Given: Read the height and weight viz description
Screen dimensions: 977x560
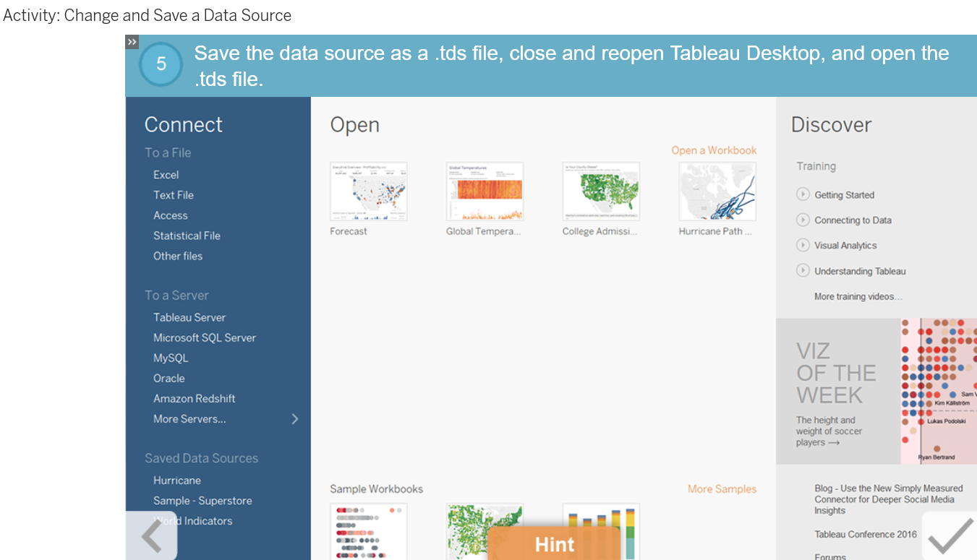Looking at the screenshot, I should pyautogui.click(x=829, y=431).
